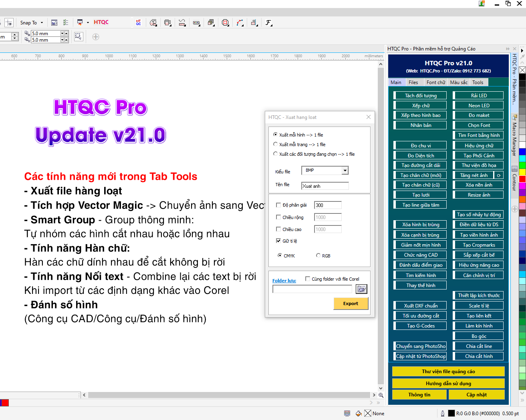Click the red contour outline icon in toolbar
The width and height of the screenshot is (526, 420).
pyautogui.click(x=225, y=22)
